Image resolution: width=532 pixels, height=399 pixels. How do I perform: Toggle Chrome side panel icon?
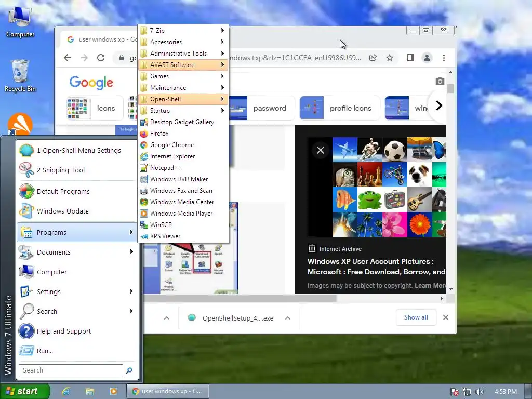[x=410, y=58]
